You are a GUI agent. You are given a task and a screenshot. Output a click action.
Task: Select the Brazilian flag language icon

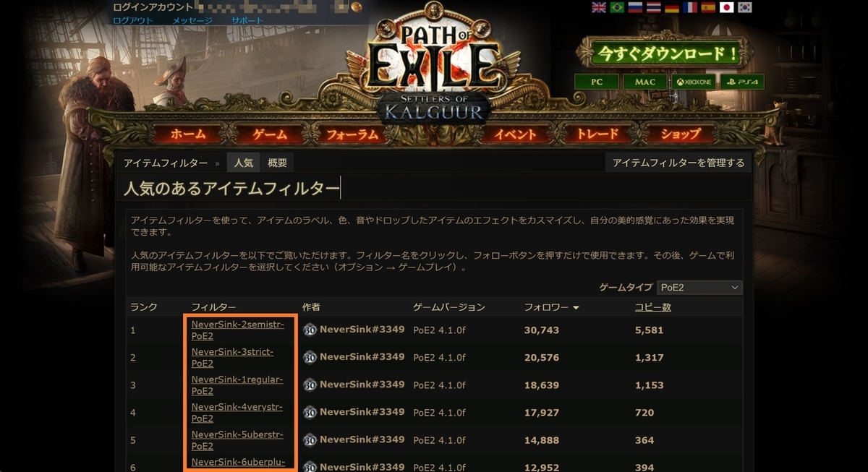pos(617,7)
